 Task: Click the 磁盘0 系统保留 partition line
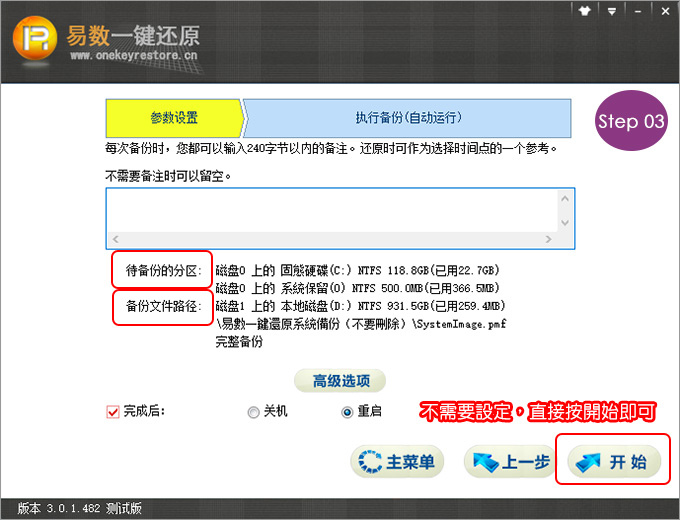coord(357,288)
